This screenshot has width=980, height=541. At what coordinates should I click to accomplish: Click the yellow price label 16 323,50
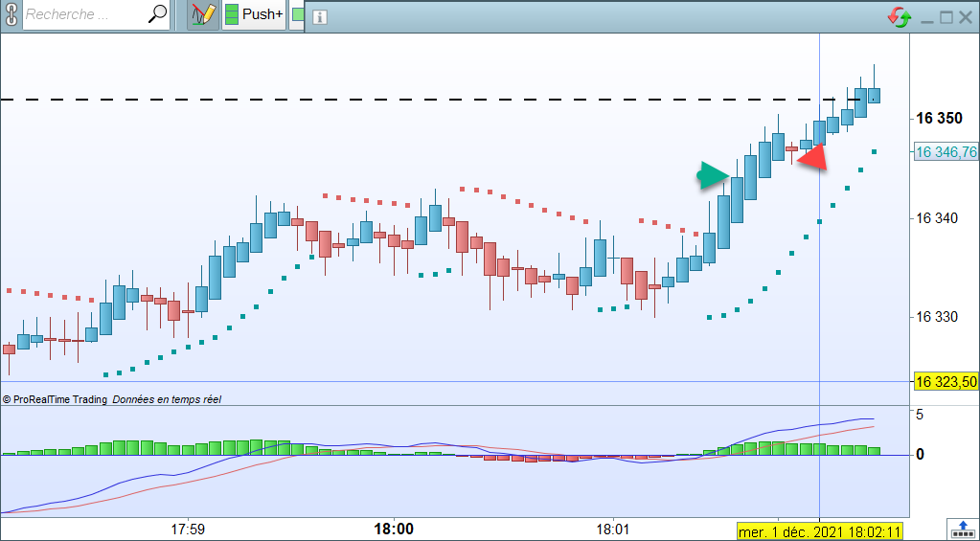pyautogui.click(x=946, y=381)
